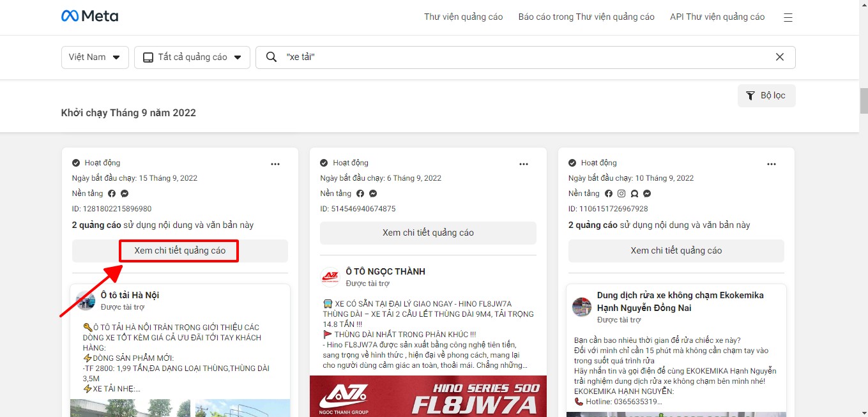Image resolution: width=868 pixels, height=417 pixels.
Task: Open Ô TÔ NGỌC THÀNH page name
Action: point(385,271)
